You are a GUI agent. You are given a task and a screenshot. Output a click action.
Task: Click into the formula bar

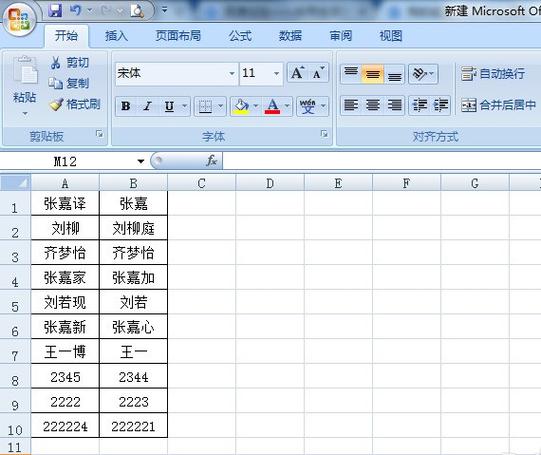(382, 161)
